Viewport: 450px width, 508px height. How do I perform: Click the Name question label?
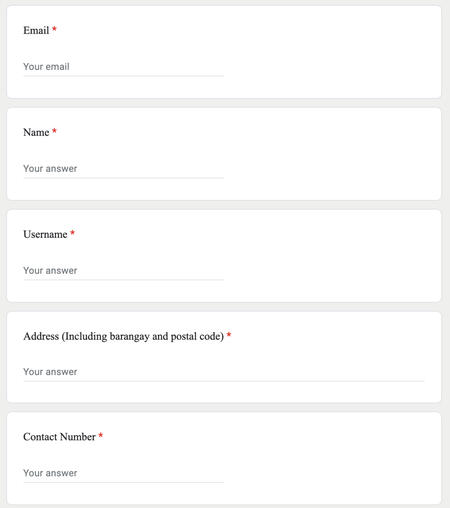coord(36,132)
